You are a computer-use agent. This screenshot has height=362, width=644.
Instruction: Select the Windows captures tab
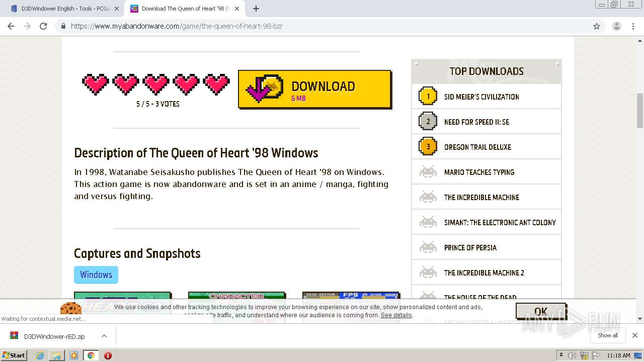coord(96,275)
